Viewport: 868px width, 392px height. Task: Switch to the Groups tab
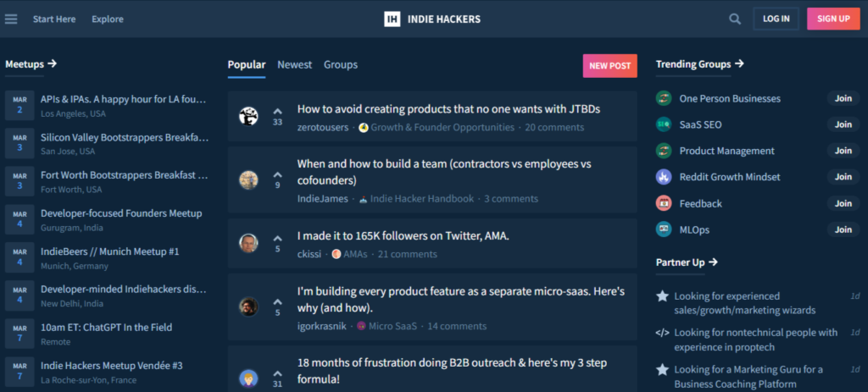click(341, 64)
